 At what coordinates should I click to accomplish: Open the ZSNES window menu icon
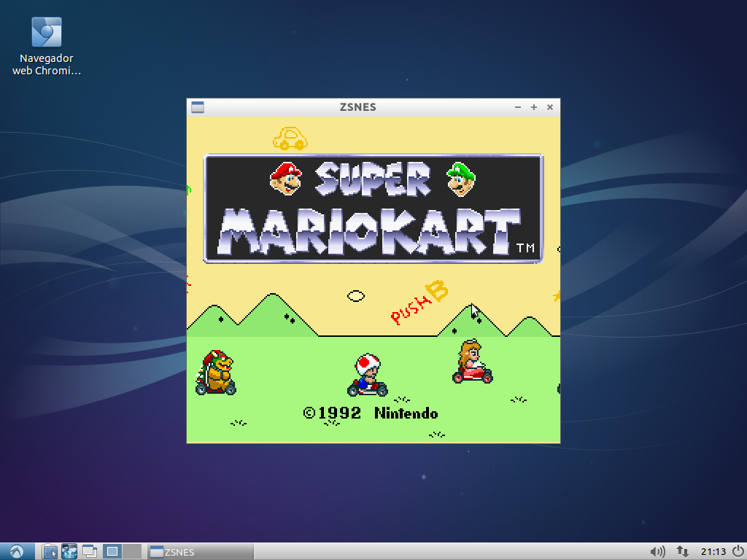197,107
